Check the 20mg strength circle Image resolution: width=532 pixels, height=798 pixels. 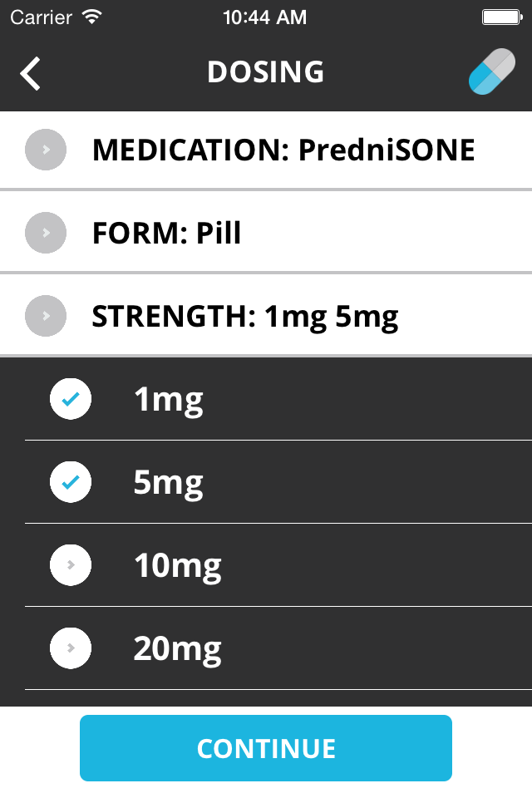[71, 648]
